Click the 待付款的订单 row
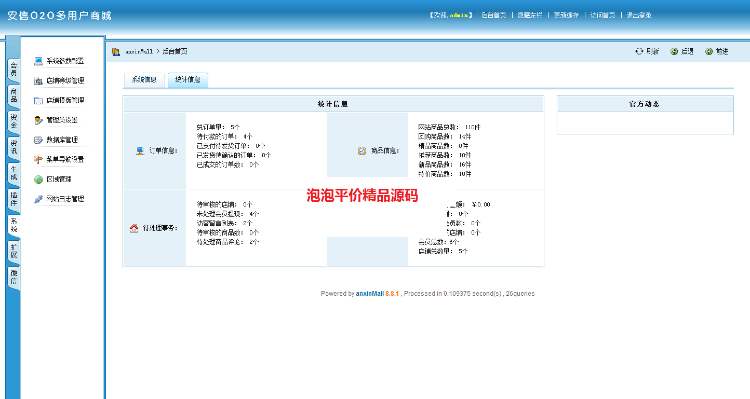Screen dimensions: 750x399 point(224,136)
